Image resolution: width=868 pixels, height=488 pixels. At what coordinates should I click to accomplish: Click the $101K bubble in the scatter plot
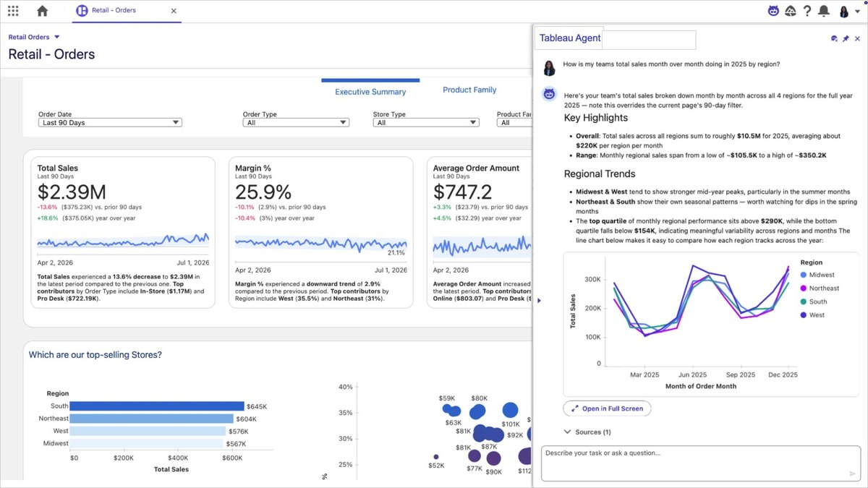click(511, 410)
